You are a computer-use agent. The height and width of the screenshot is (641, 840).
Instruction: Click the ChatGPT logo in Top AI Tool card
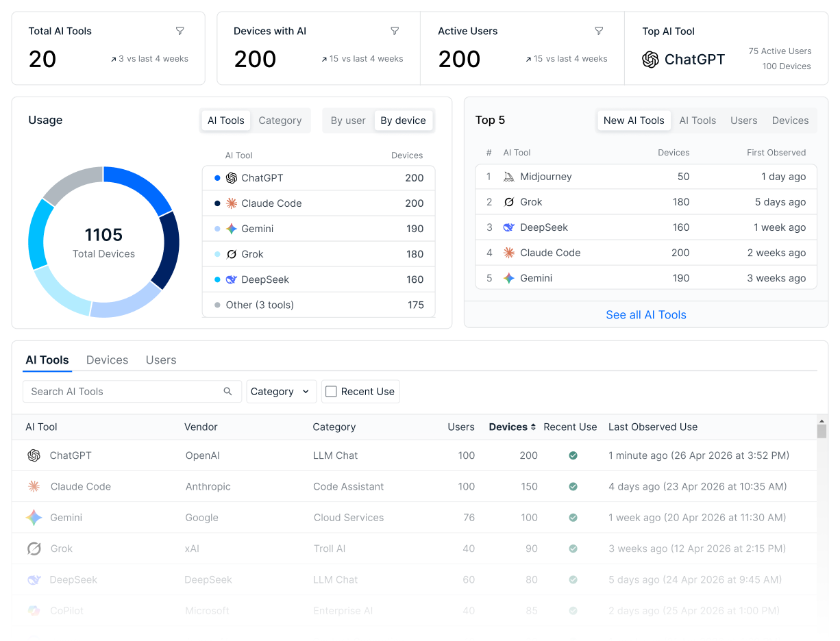pyautogui.click(x=650, y=60)
